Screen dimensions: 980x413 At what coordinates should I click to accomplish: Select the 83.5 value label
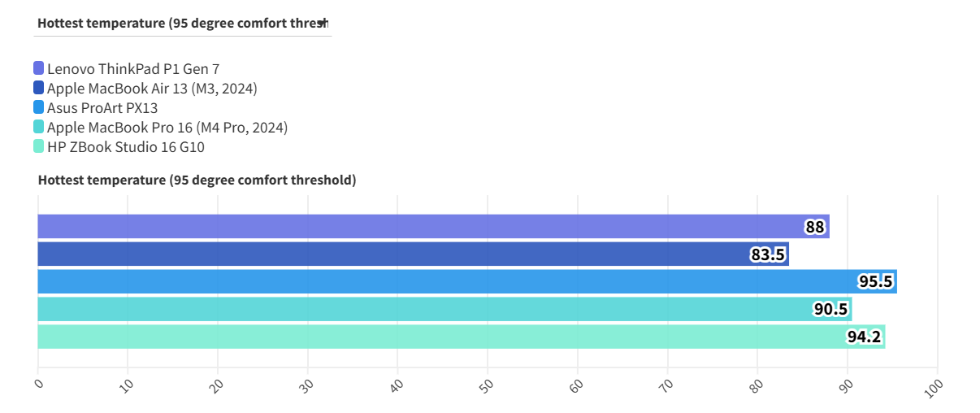(x=768, y=254)
